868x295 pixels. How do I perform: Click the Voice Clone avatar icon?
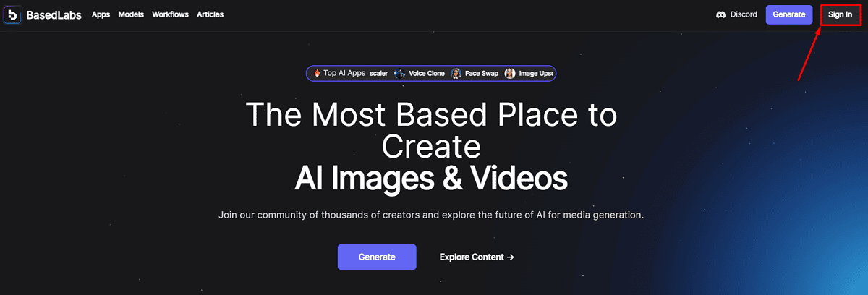[400, 73]
